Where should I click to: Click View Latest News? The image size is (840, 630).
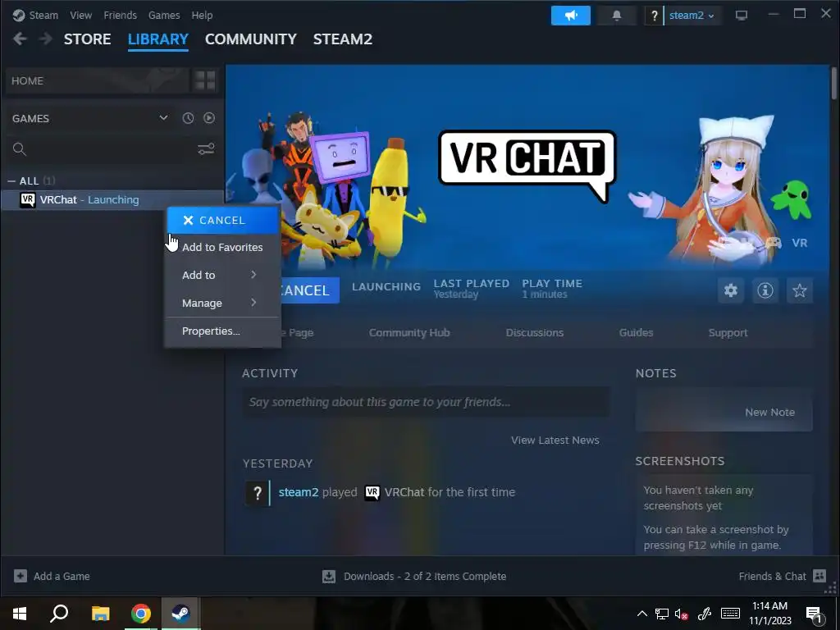(x=555, y=441)
